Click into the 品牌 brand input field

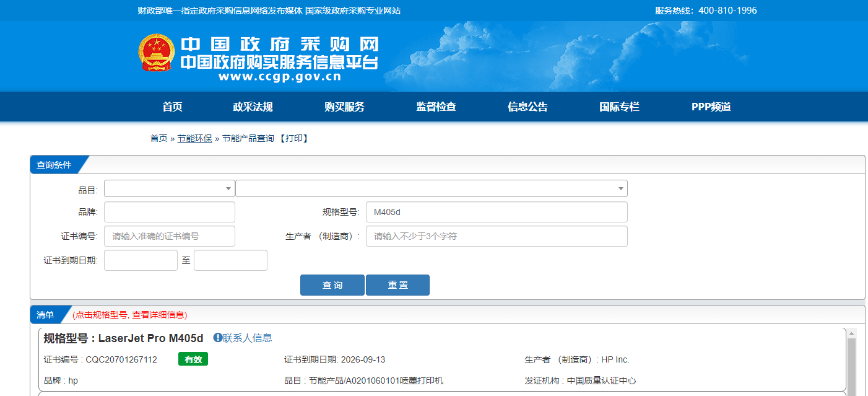169,212
